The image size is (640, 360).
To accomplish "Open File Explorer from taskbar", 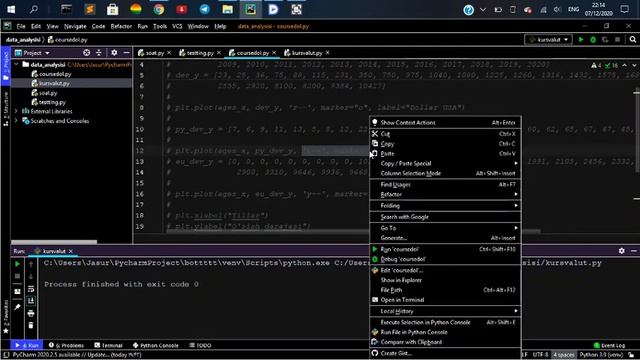I will pyautogui.click(x=227, y=9).
